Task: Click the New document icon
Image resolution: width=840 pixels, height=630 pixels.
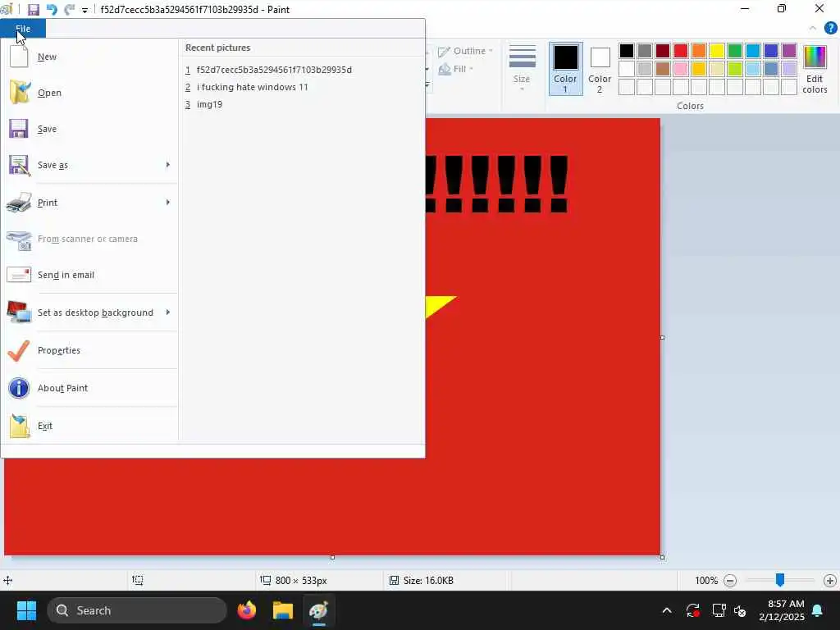Action: click(19, 57)
